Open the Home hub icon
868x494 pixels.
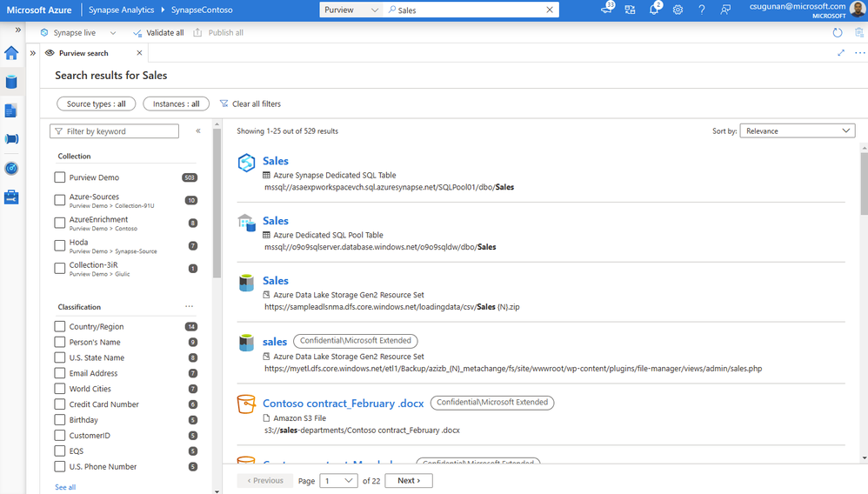coord(11,53)
